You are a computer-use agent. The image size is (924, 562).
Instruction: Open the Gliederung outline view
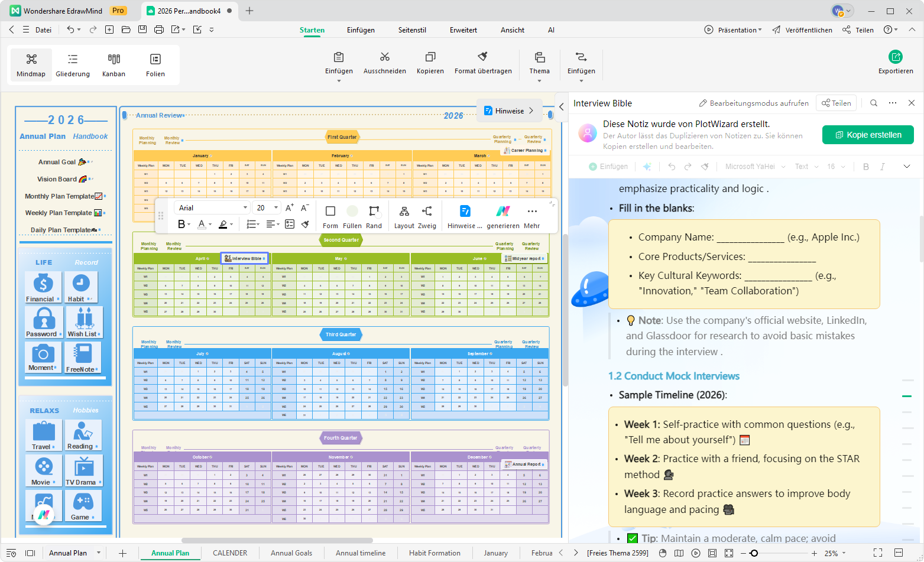(x=73, y=64)
